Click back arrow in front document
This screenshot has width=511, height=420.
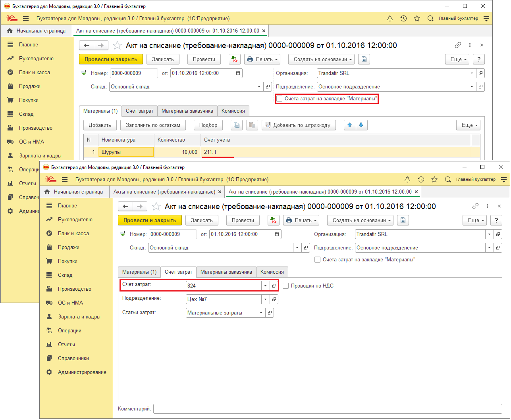126,206
